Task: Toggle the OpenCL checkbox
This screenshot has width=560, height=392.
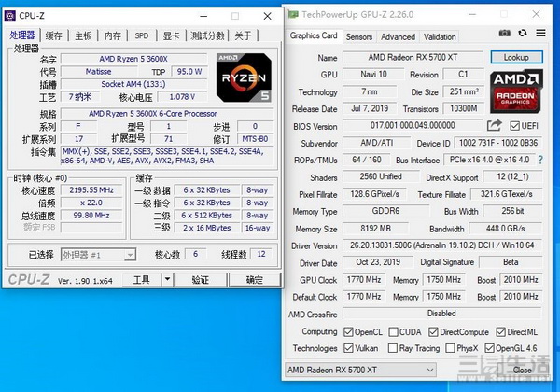Action: pos(348,332)
